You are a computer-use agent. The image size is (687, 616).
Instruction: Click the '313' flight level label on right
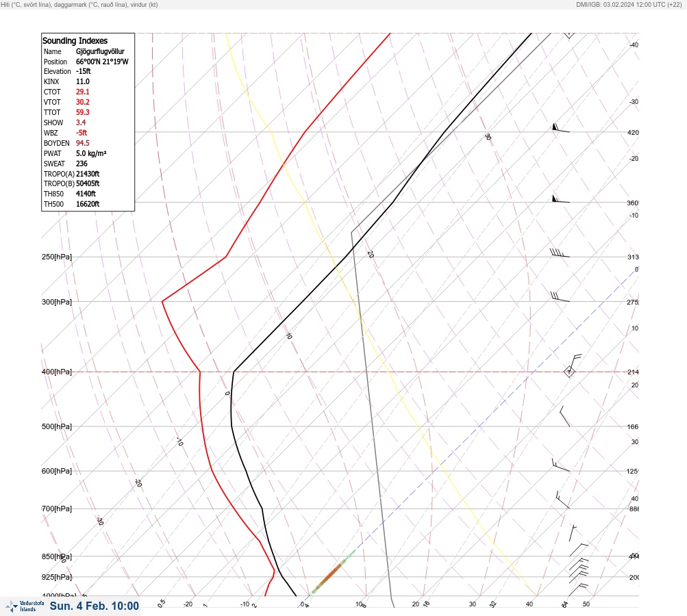[633, 257]
